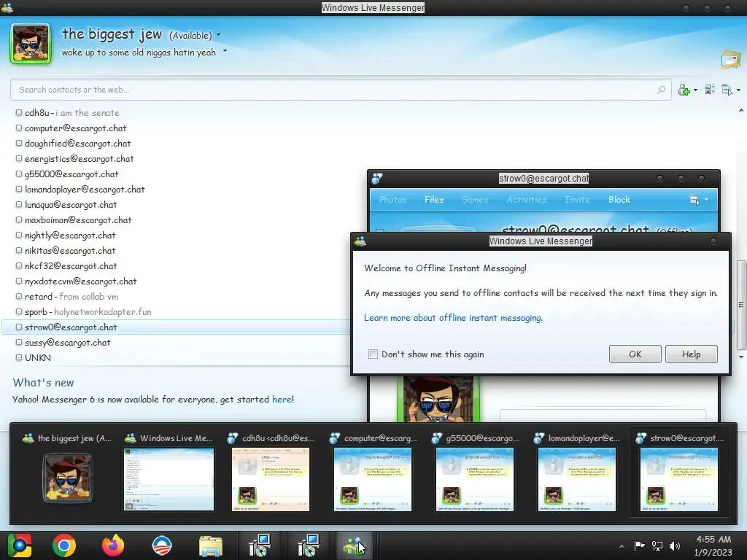The width and height of the screenshot is (747, 560).
Task: Open the file explorer taskbar icon
Action: coord(210,545)
